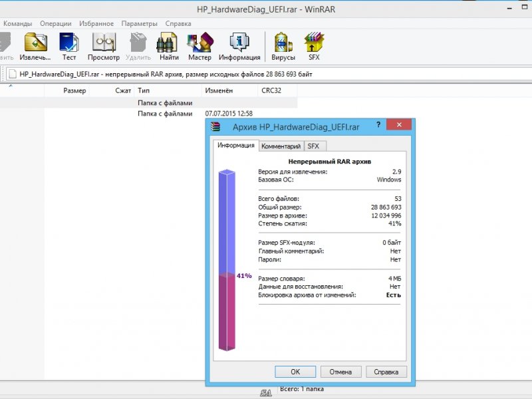Sort file list by Тип column
Screen dimensions: 532x399
coord(168,90)
